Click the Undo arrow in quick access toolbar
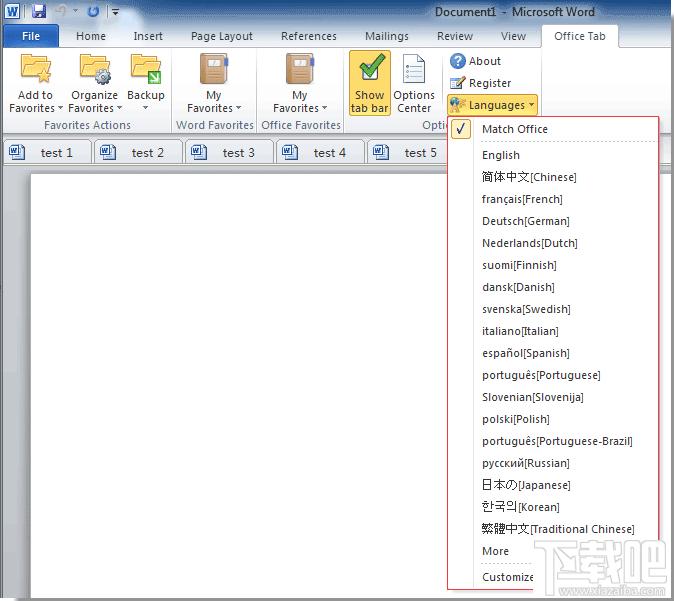This screenshot has height=601, width=674. [x=61, y=11]
